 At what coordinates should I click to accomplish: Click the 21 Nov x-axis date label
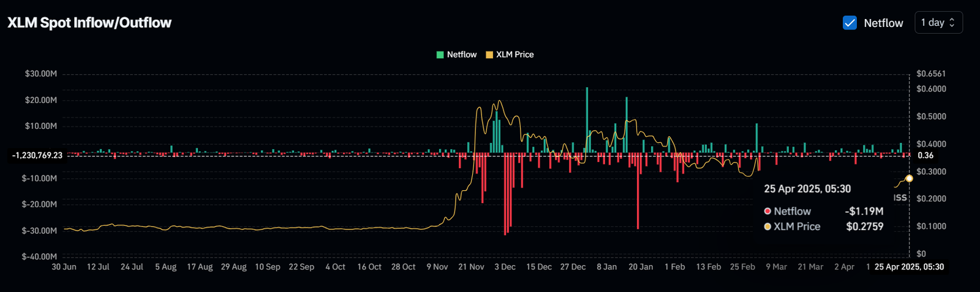tap(471, 267)
